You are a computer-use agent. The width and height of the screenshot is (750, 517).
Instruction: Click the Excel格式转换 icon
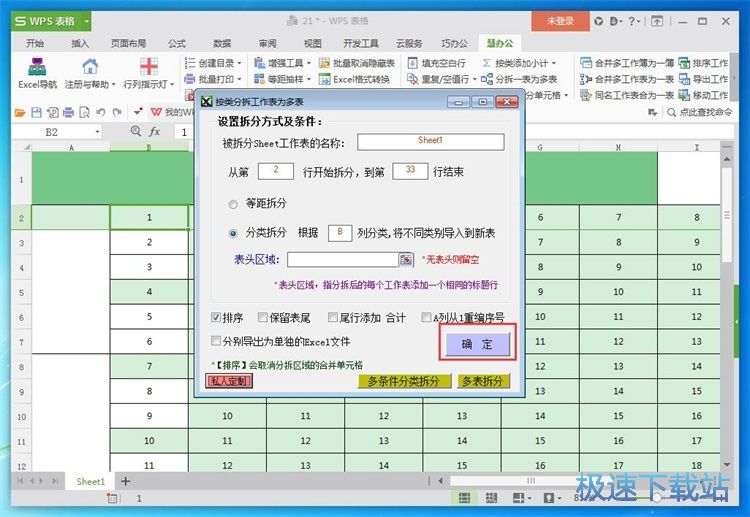click(324, 79)
